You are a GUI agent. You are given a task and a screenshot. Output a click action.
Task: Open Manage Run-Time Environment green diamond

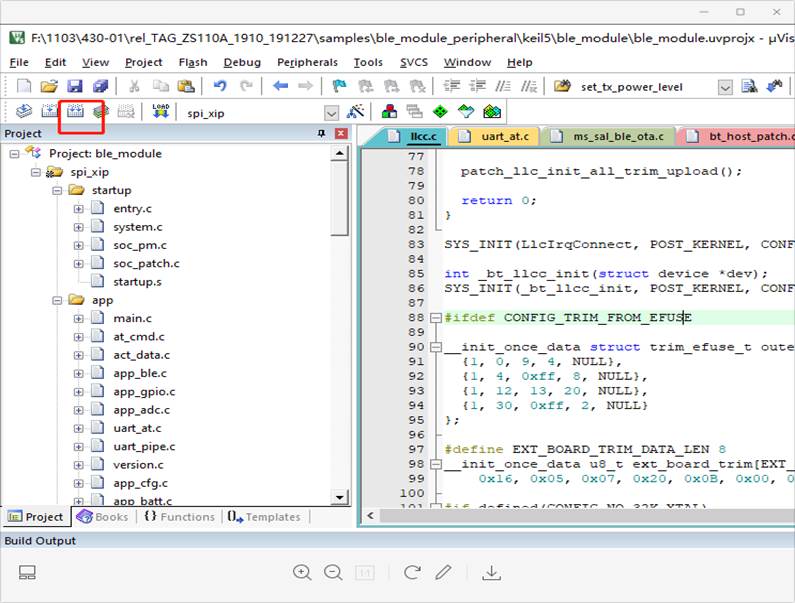[x=440, y=111]
